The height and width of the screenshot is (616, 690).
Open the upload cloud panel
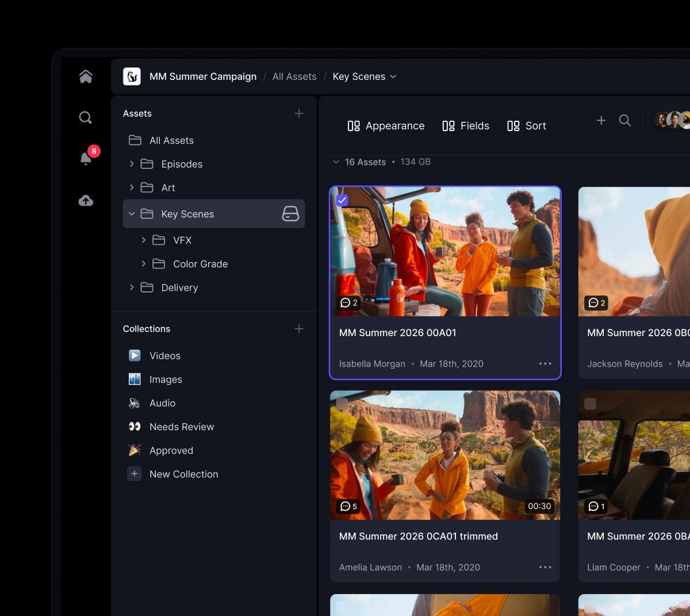(85, 200)
